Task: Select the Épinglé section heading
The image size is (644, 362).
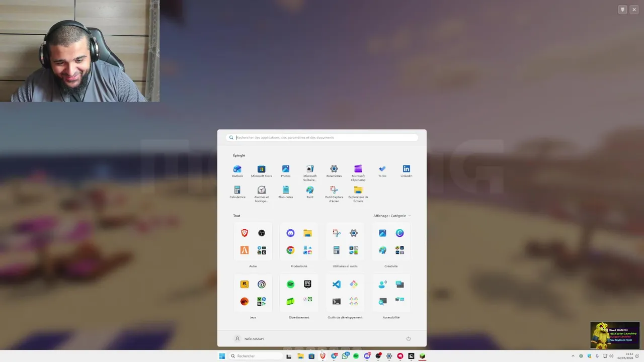Action: 239,155
